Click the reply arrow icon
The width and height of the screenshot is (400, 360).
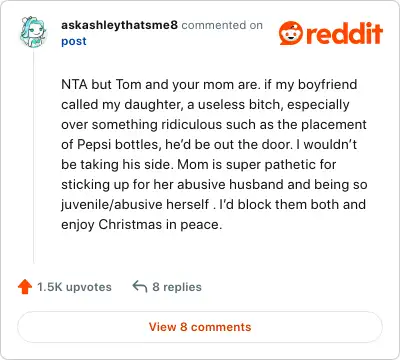pyautogui.click(x=140, y=286)
